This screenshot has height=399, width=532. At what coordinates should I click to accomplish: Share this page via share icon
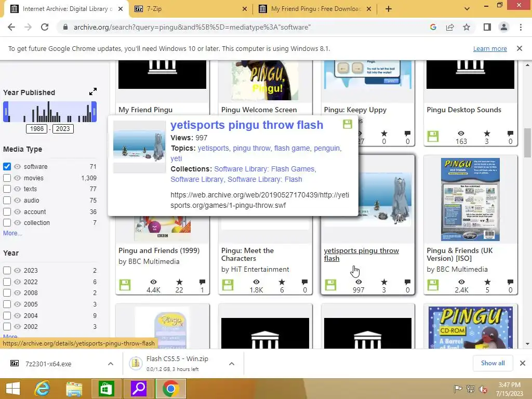pyautogui.click(x=450, y=27)
